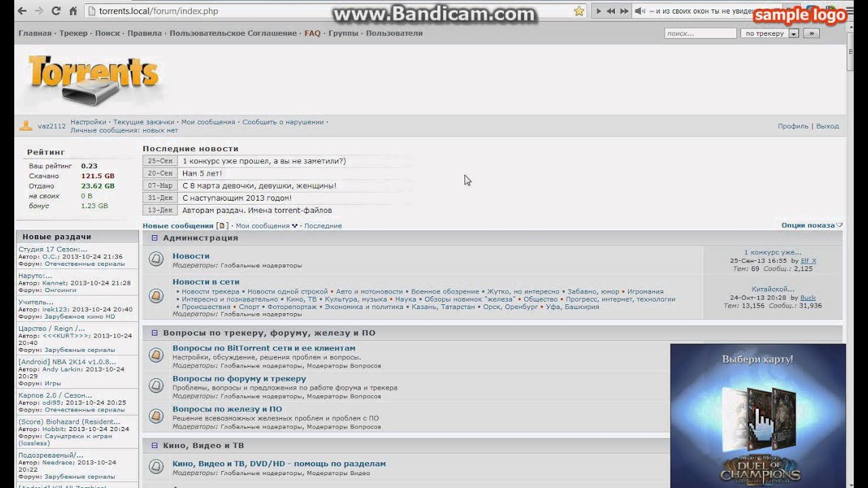Click the page icon next to Новые сообщения

221,226
